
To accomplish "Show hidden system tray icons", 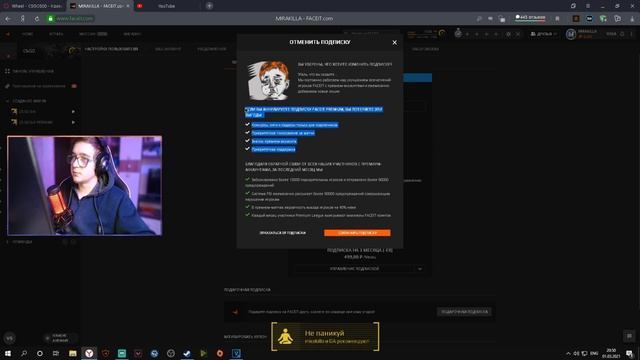I will coord(568,353).
